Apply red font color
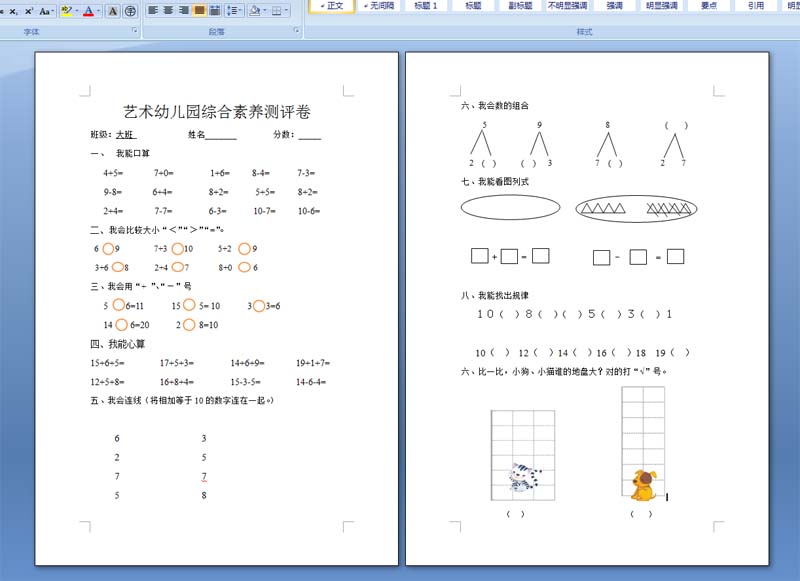The width and height of the screenshot is (800, 581). (89, 11)
